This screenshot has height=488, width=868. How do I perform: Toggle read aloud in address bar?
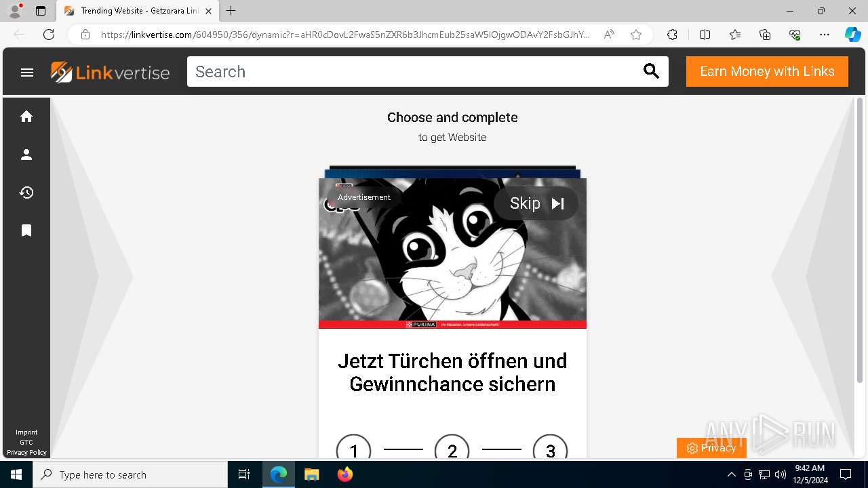pyautogui.click(x=609, y=35)
